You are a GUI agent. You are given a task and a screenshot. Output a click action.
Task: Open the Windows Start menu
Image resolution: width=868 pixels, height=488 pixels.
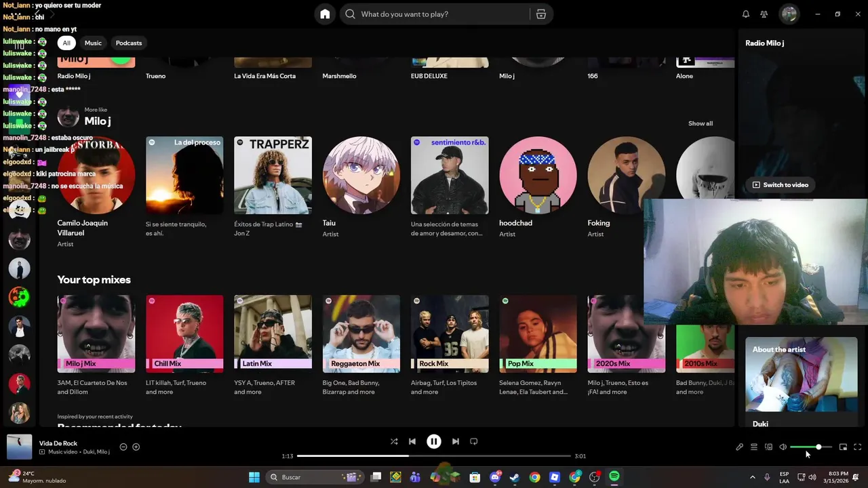pos(254,477)
